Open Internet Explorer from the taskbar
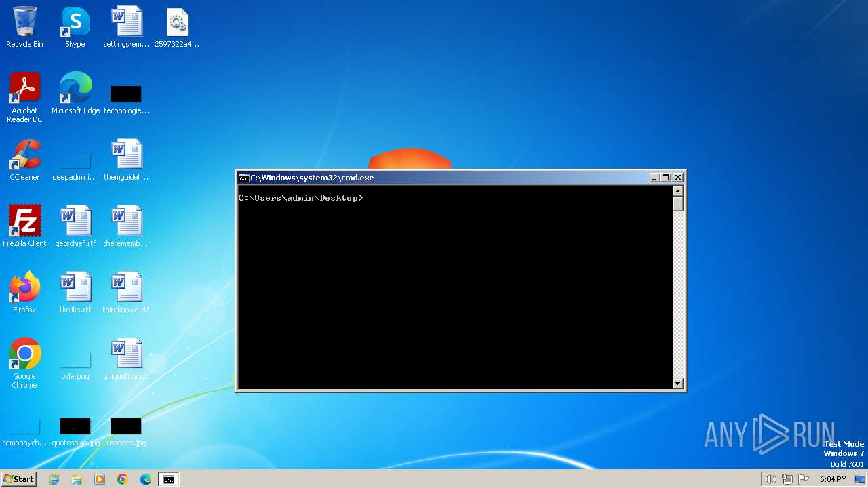This screenshot has height=488, width=868. coord(54,479)
